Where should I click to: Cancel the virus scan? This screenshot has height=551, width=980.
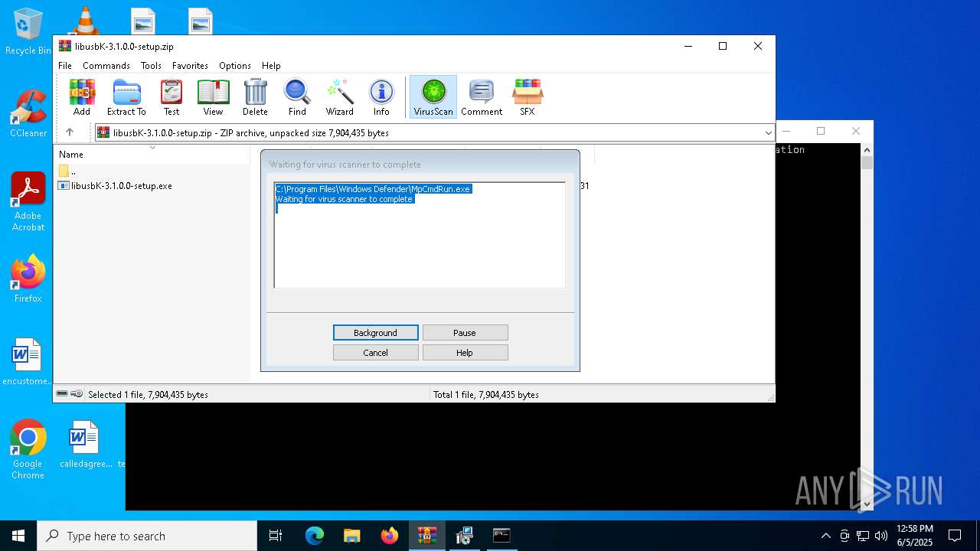(x=375, y=353)
